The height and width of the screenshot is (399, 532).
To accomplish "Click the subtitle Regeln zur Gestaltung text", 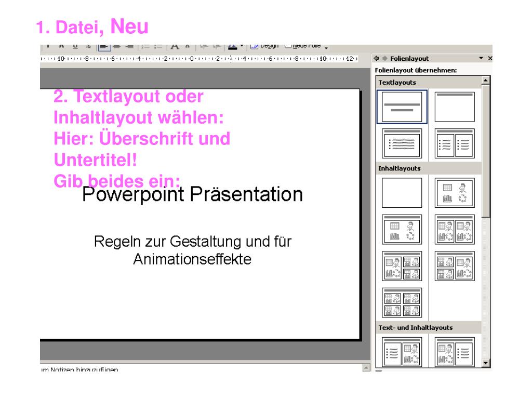I will [x=192, y=250].
